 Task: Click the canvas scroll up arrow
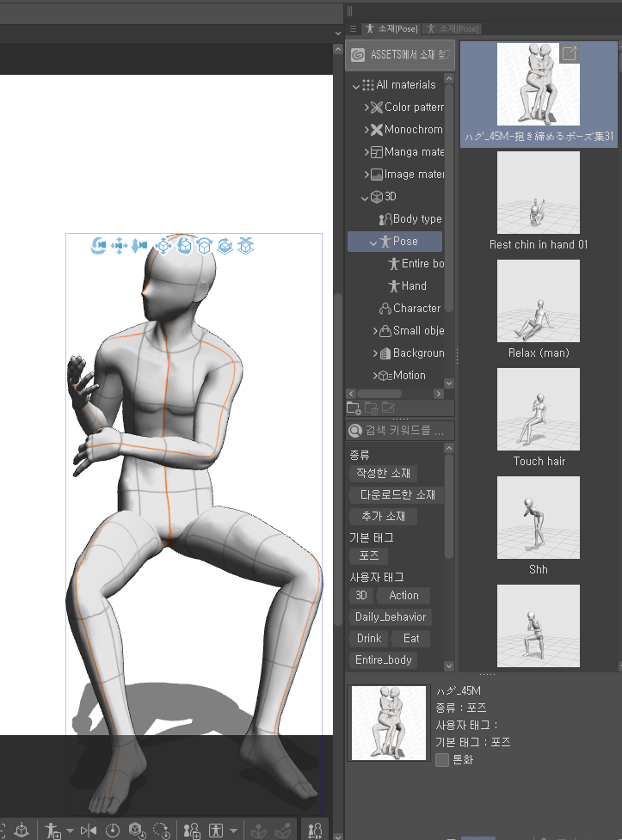click(x=338, y=49)
